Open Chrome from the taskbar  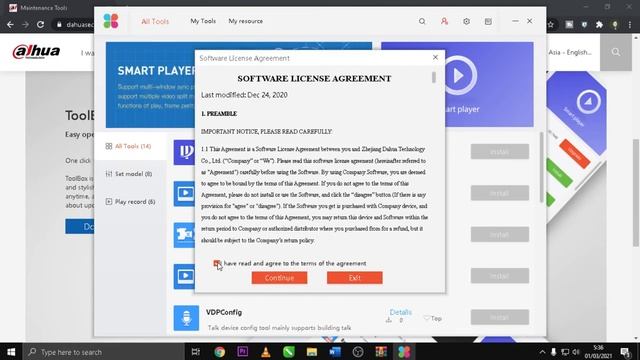click(x=220, y=352)
